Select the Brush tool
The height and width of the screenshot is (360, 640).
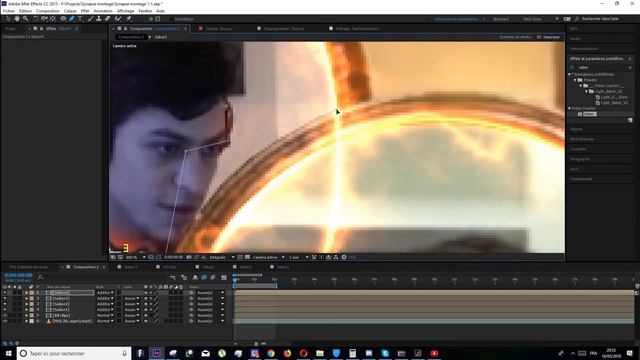coord(91,19)
